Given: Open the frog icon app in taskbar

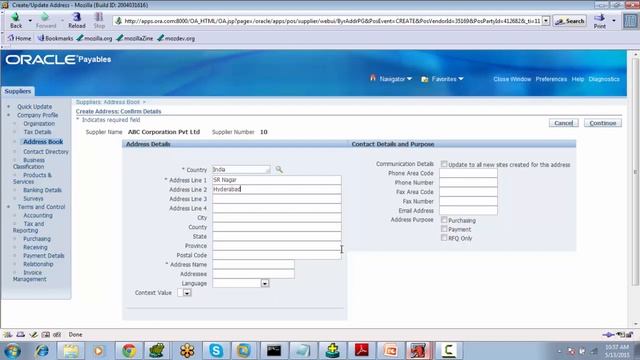Looking at the screenshot, I should [157, 351].
